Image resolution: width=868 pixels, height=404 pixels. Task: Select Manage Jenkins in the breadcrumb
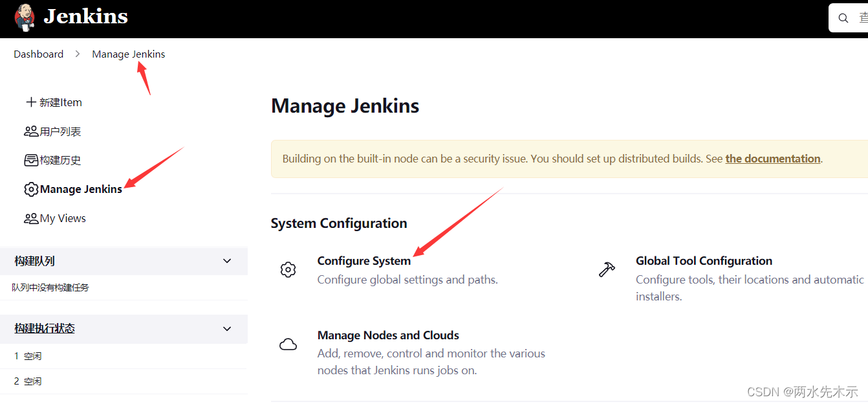[x=128, y=54]
